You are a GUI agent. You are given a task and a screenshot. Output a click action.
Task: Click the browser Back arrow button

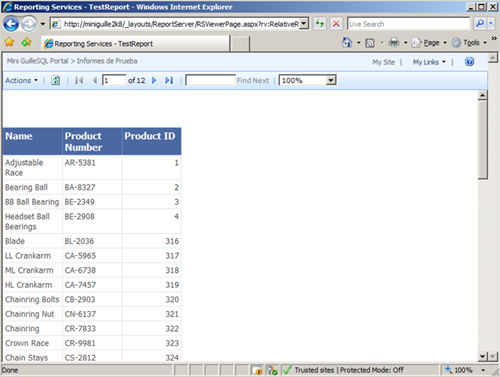(11, 24)
